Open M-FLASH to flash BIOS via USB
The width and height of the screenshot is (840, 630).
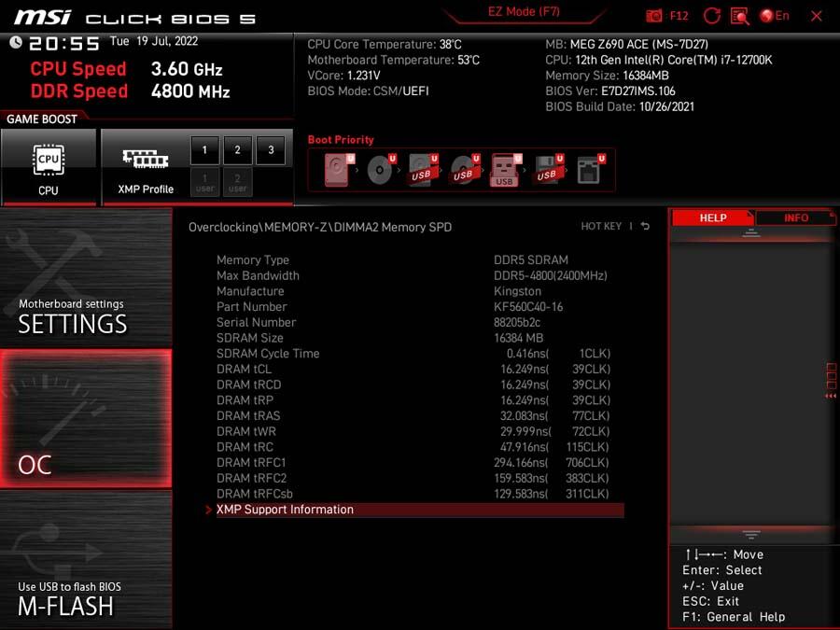click(x=86, y=559)
